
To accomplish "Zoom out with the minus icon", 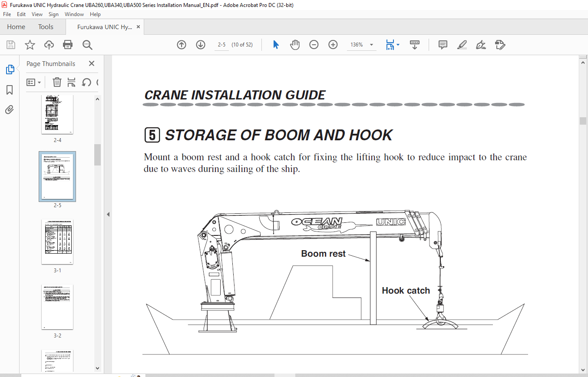I will pyautogui.click(x=314, y=45).
